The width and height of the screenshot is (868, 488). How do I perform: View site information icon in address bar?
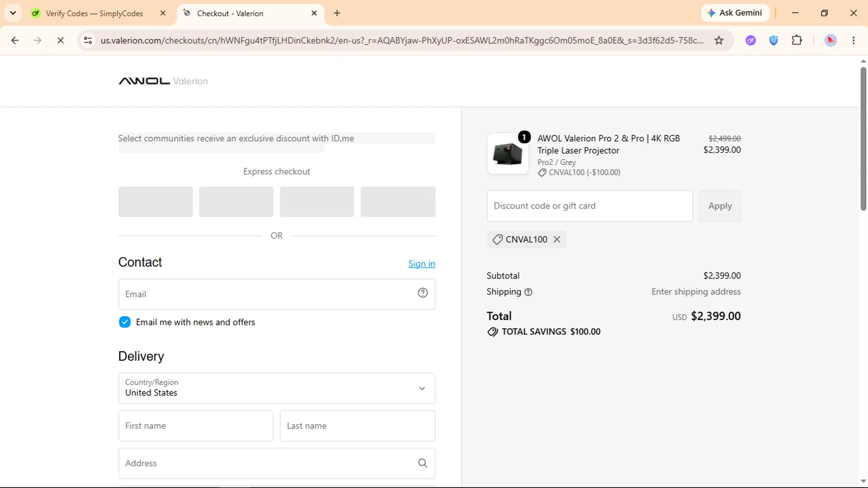(88, 41)
